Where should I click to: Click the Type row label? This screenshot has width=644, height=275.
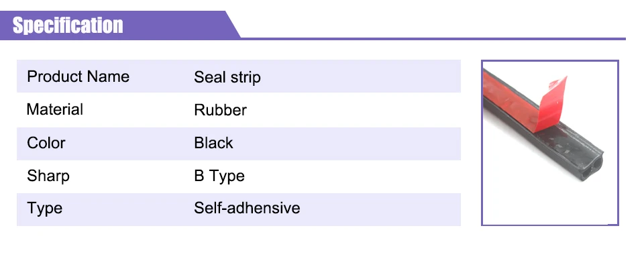click(45, 209)
